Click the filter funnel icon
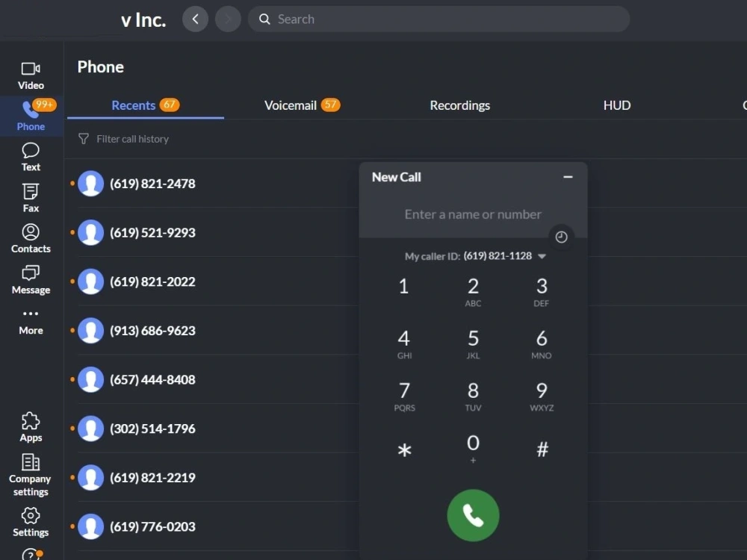 point(84,139)
